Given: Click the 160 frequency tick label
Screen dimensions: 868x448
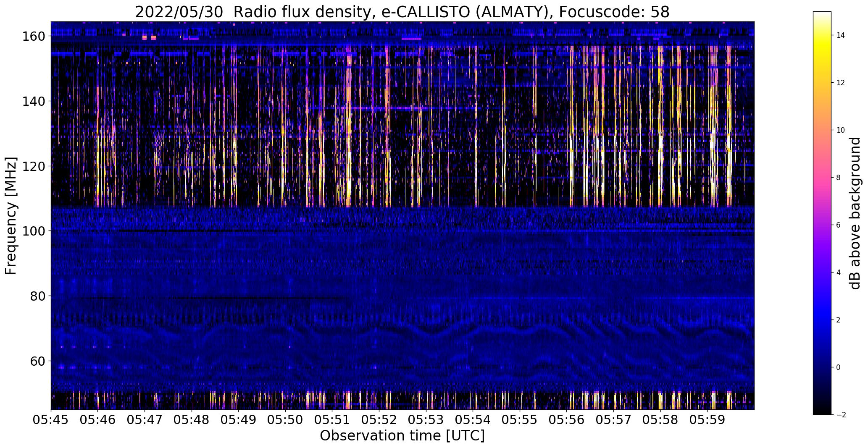Looking at the screenshot, I should click(34, 36).
